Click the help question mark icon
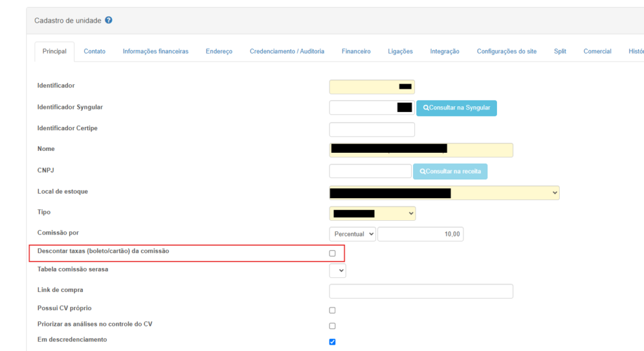Screen dimensions: 644x351 click(x=108, y=21)
